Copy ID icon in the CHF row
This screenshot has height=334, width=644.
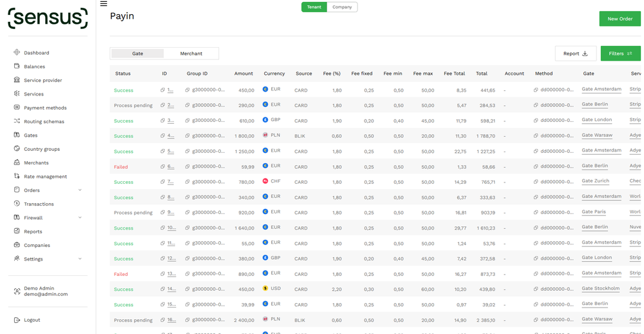[163, 182]
